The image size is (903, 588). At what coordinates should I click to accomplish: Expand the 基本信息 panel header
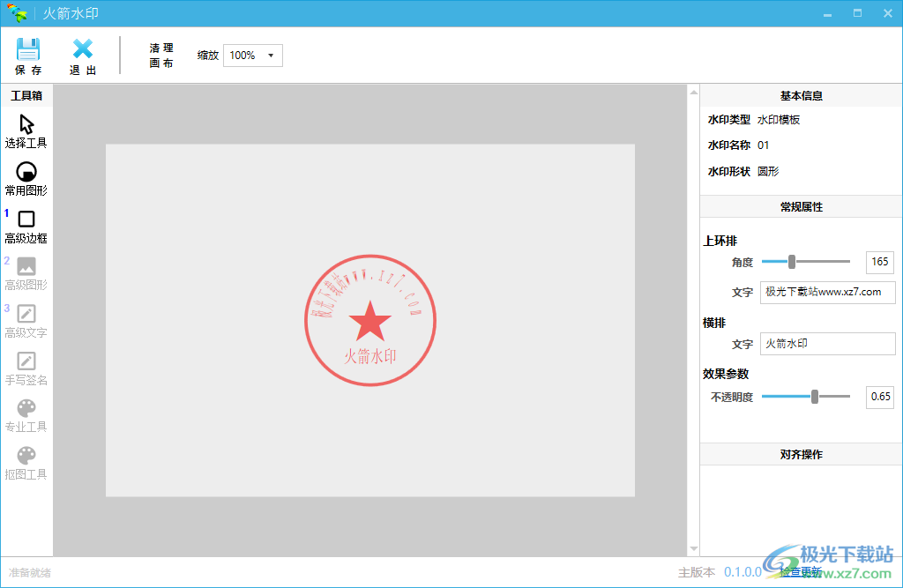(x=799, y=95)
